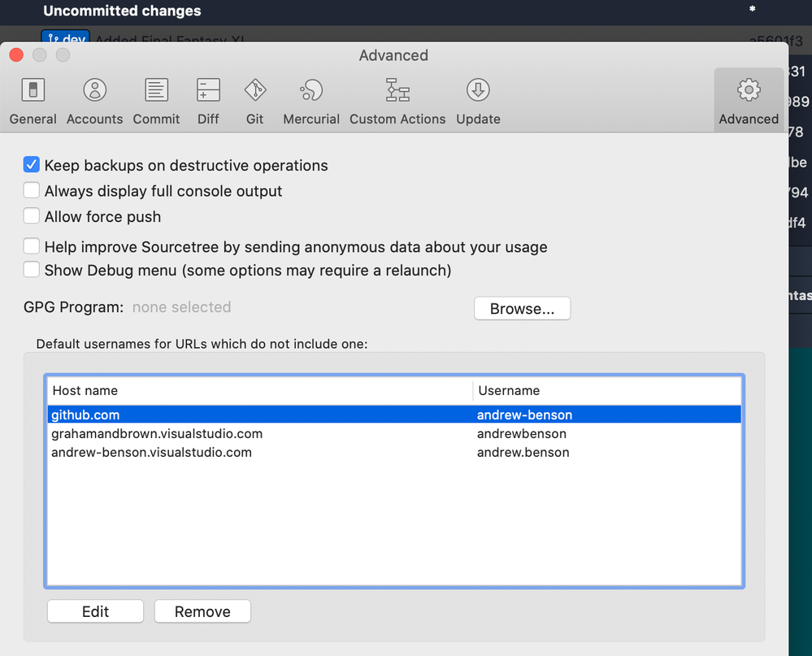Select the github.com host row

394,415
